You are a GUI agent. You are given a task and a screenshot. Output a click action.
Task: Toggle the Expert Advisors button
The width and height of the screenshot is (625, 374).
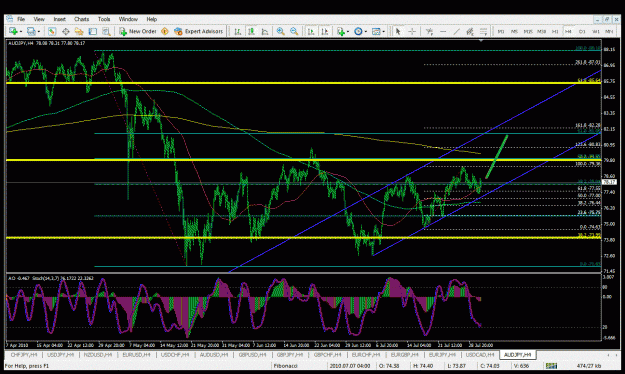pyautogui.click(x=199, y=31)
